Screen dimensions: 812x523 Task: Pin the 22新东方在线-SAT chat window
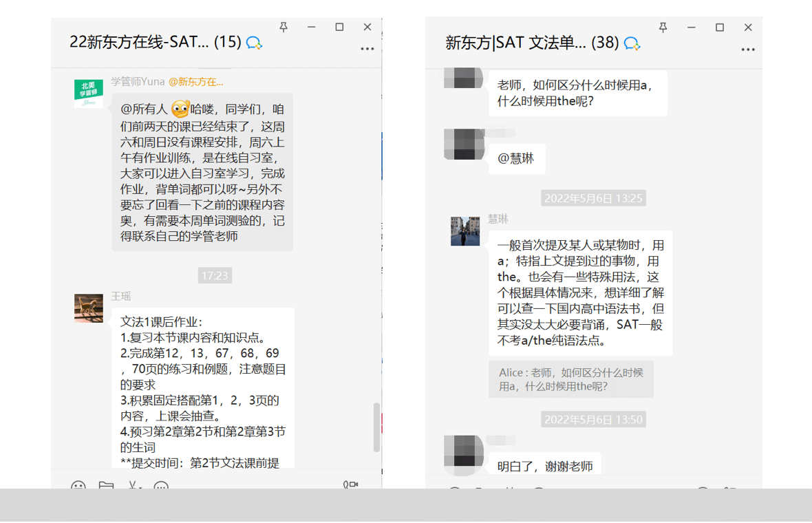(284, 27)
